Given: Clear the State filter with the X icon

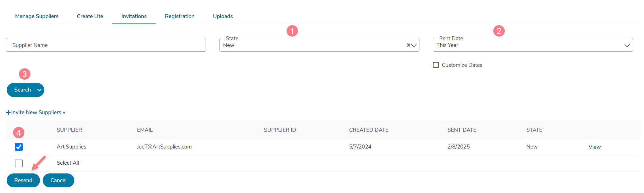Looking at the screenshot, I should (408, 45).
